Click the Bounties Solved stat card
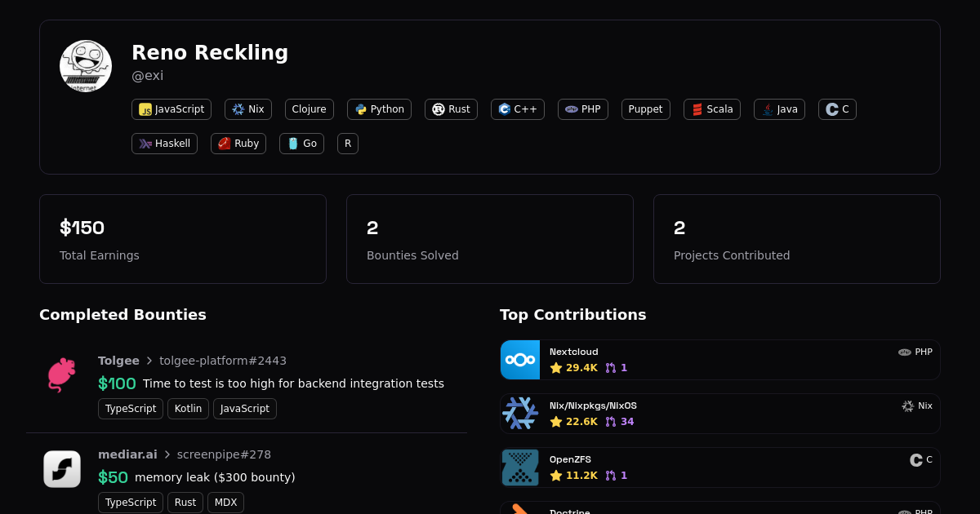 tap(490, 239)
